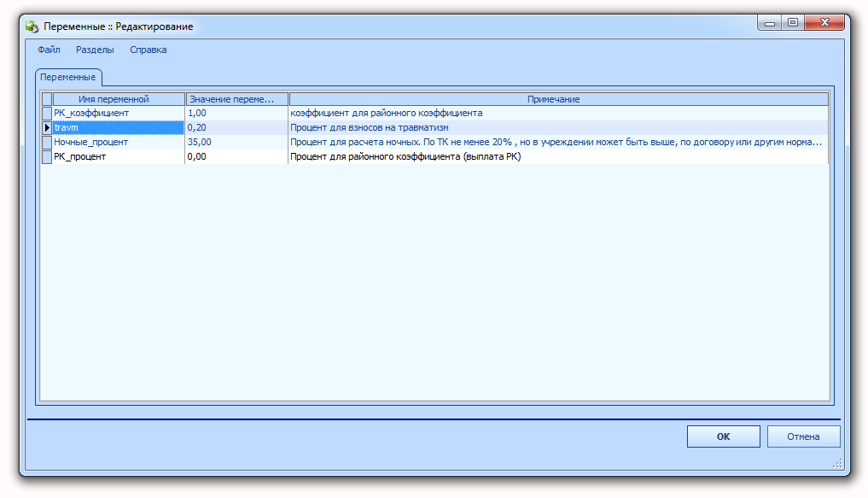Confirm changes with the ОК button
868x498 pixels.
723,436
